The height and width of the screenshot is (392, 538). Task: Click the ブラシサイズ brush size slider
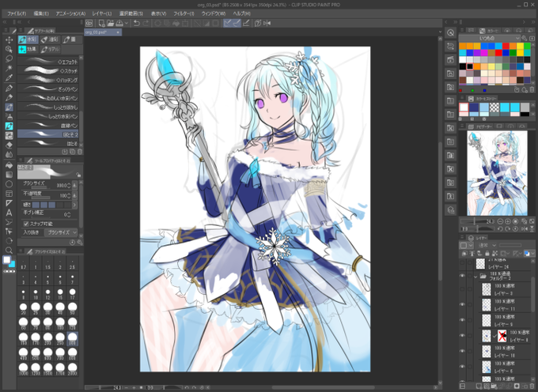40,188
